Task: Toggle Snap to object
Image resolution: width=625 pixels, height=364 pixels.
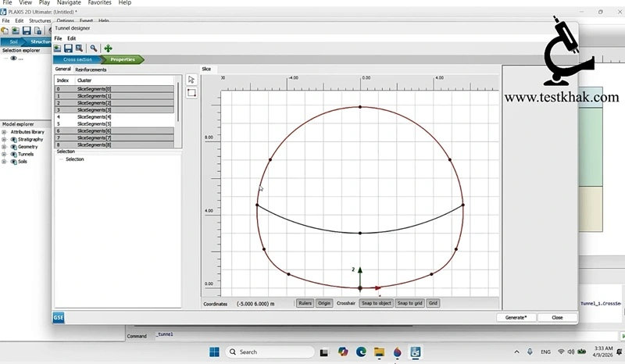Action: [377, 303]
